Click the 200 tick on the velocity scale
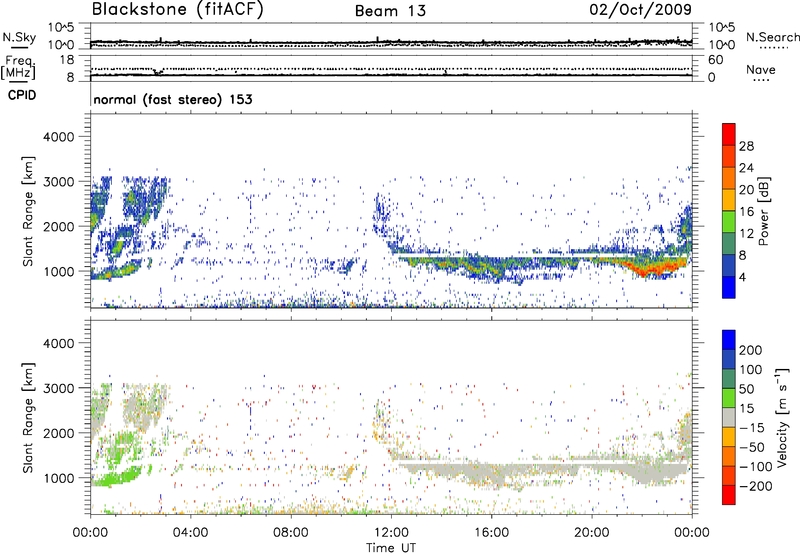Image resolution: width=800 pixels, height=554 pixels. (751, 350)
